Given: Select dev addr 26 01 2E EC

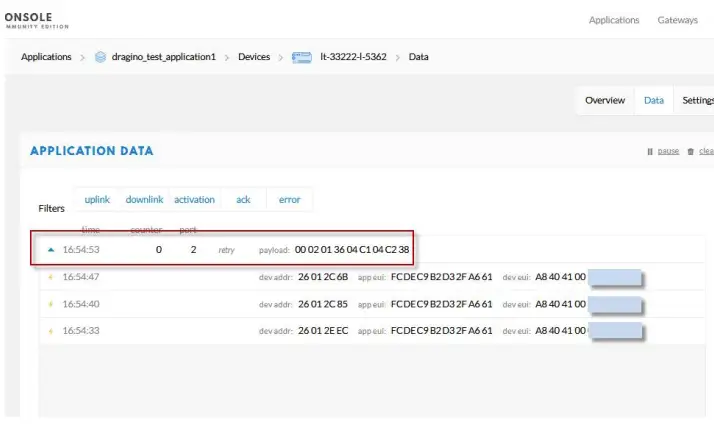Looking at the screenshot, I should pos(323,331).
